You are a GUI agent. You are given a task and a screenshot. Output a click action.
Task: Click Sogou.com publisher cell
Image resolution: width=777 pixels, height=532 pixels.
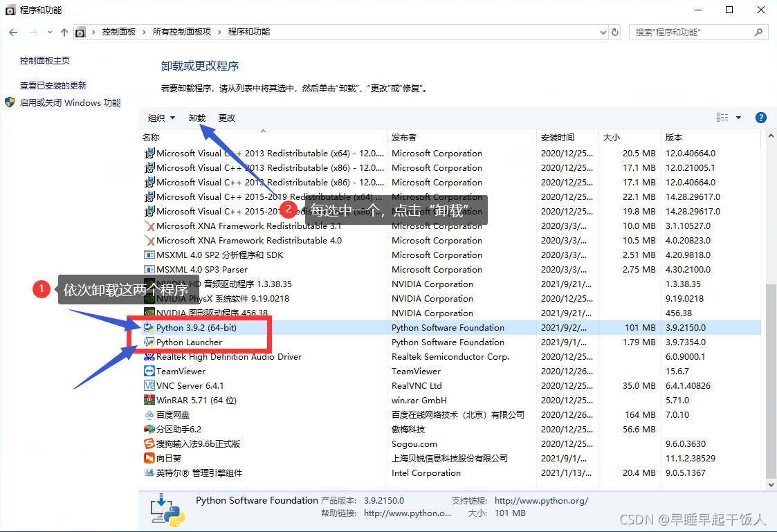[x=414, y=444]
